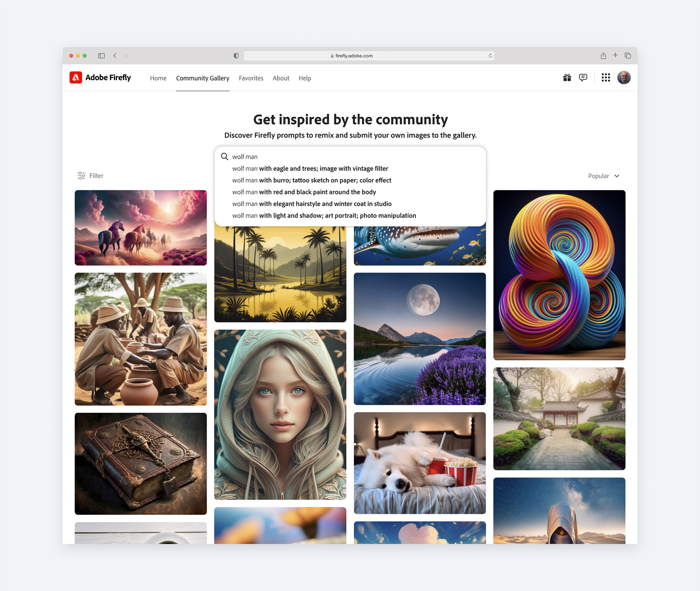This screenshot has width=700, height=591.
Task: Switch to the Favorites tab
Action: 251,78
